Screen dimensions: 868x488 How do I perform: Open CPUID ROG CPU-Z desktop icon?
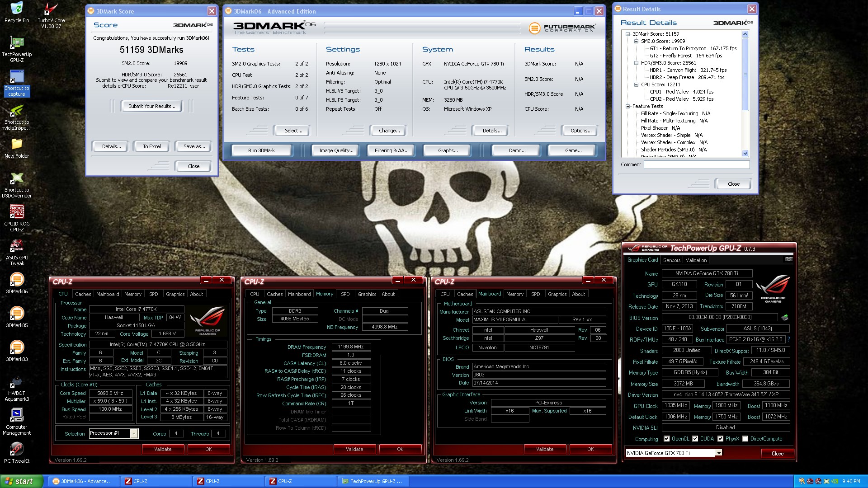(x=17, y=219)
